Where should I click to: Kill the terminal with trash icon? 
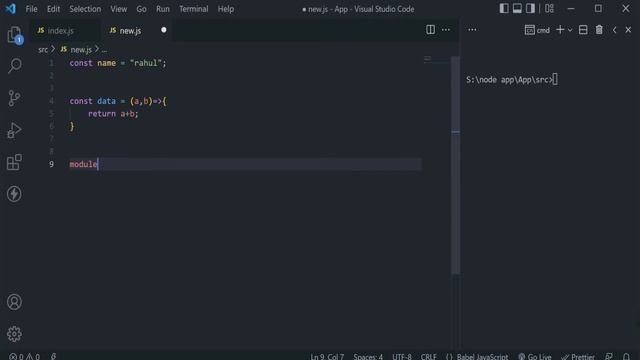tap(599, 29)
